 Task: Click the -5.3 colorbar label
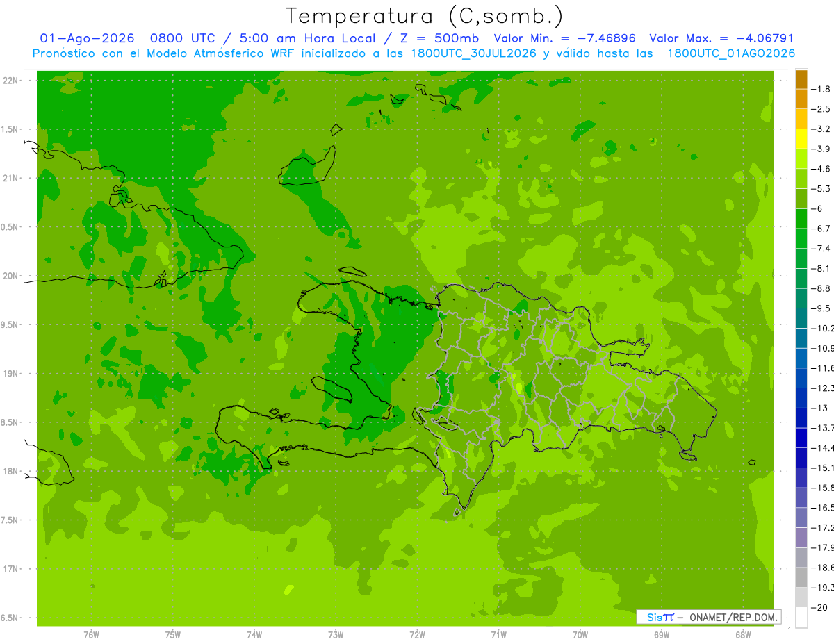[x=821, y=189]
